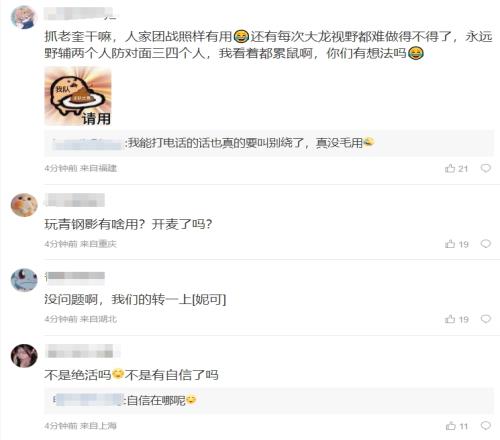Like the 不是绝活吗 comment with 11 likes

click(457, 426)
